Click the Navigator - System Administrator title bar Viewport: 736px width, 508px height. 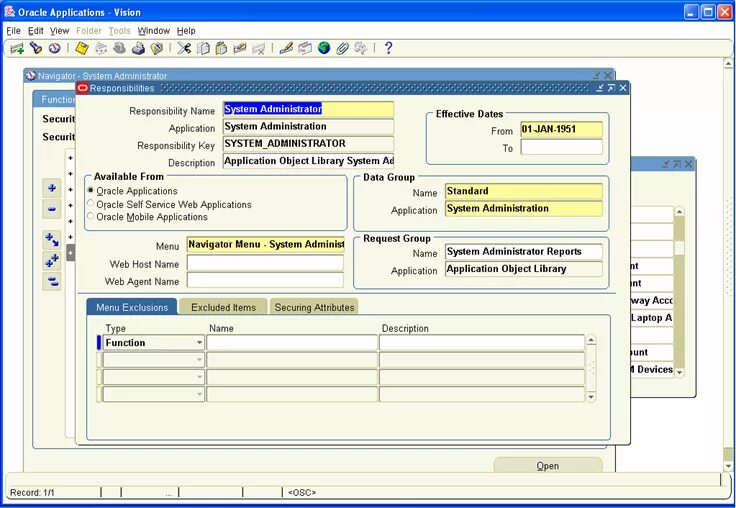pos(319,76)
